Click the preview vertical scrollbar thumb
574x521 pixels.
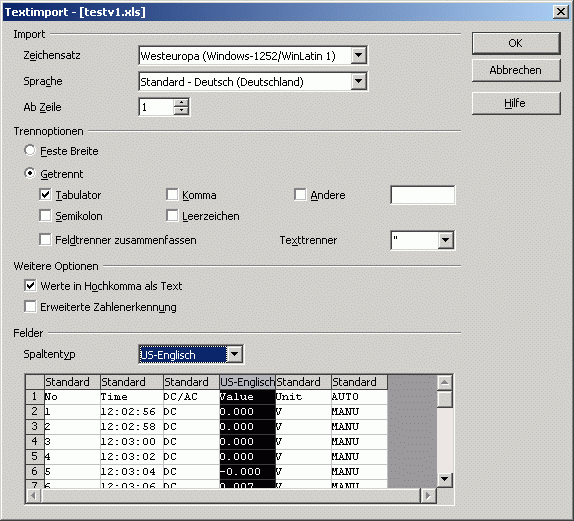click(x=445, y=399)
